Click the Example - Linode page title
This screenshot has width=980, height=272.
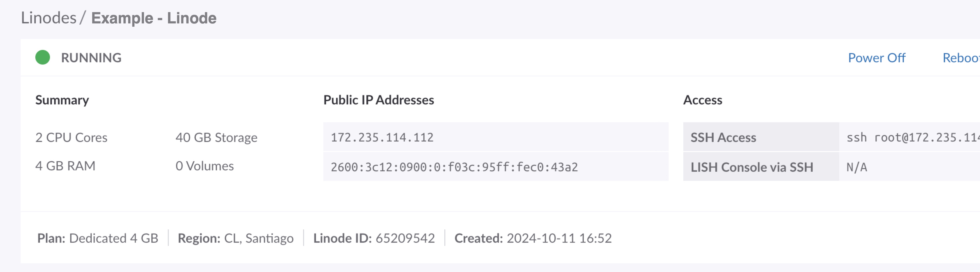point(154,18)
